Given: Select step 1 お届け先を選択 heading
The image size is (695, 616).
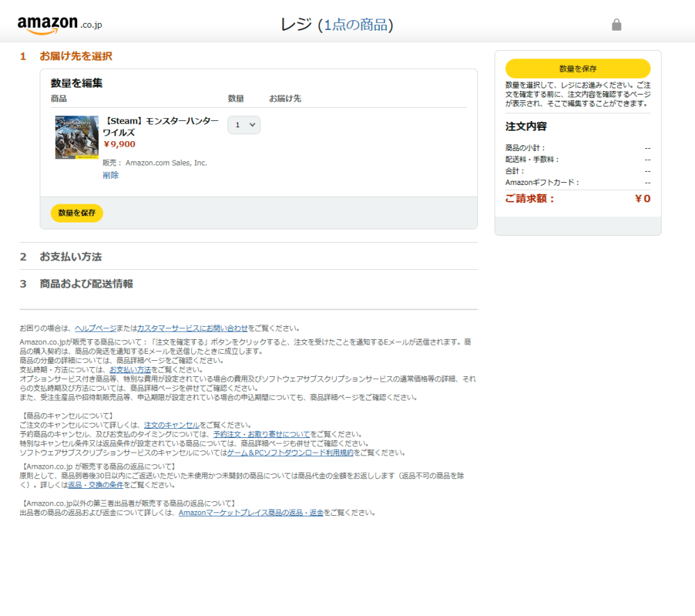Looking at the screenshot, I should (76, 56).
